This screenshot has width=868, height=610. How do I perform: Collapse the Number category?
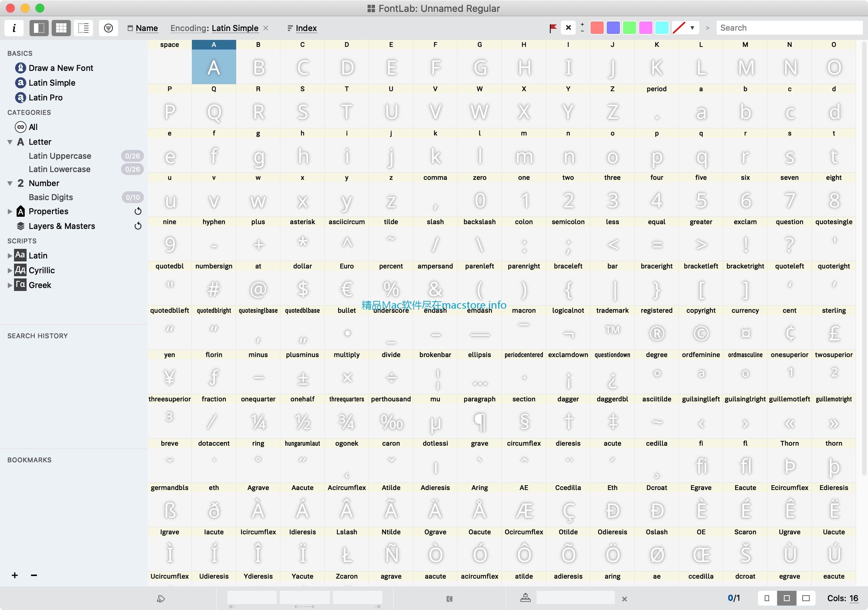[10, 184]
